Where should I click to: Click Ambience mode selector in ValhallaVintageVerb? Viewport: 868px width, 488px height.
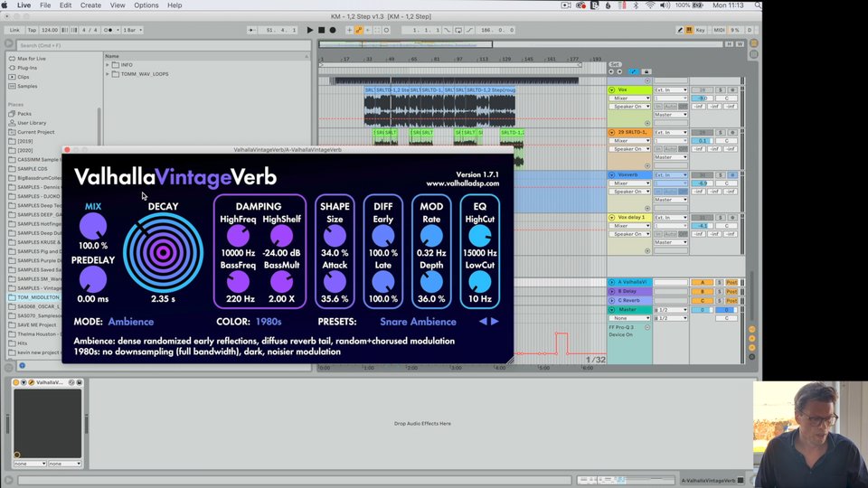(130, 322)
